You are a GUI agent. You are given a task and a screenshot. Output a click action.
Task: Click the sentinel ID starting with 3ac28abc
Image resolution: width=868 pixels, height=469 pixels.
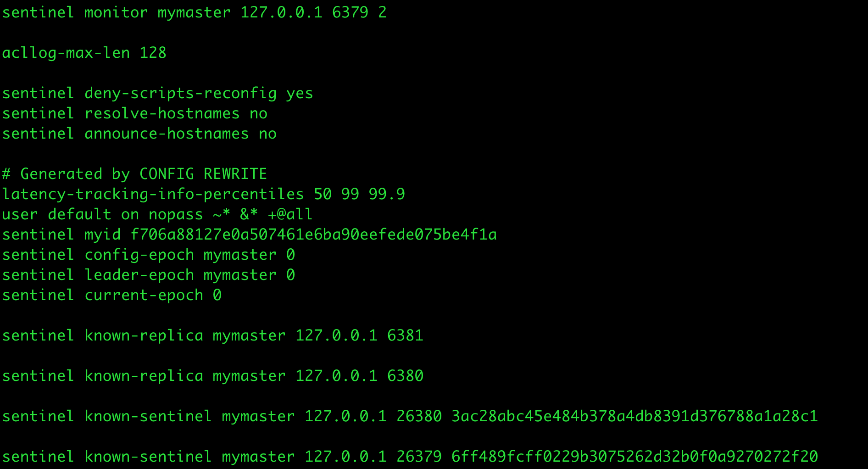pos(634,416)
